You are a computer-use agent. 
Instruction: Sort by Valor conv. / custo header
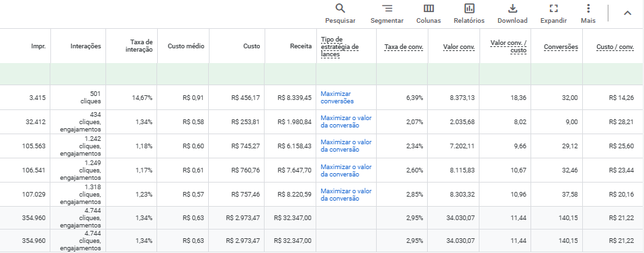pyautogui.click(x=508, y=46)
